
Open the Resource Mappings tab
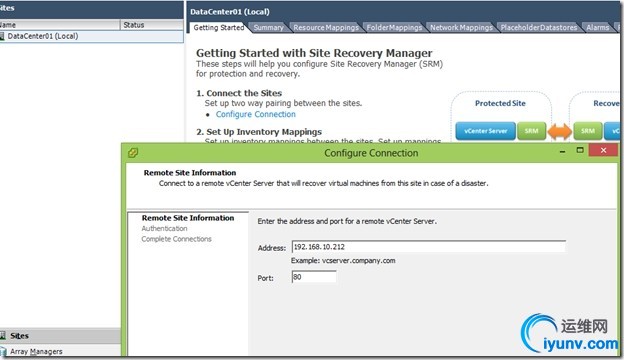[326, 27]
